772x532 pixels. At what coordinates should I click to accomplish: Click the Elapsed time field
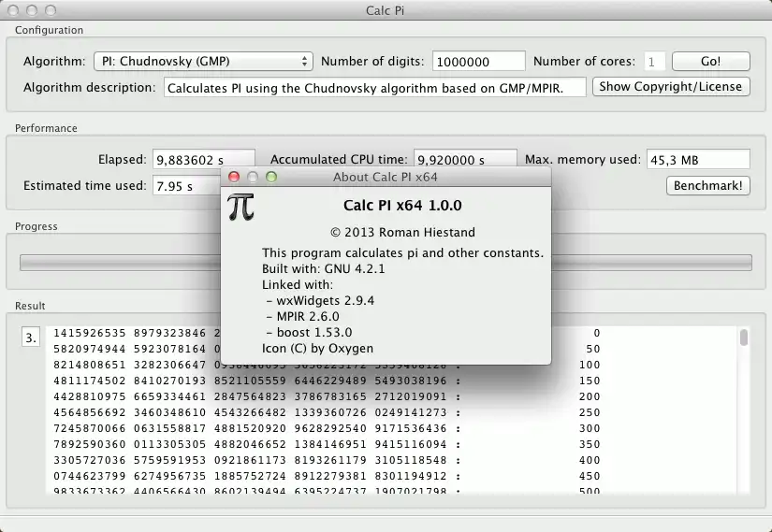(x=203, y=160)
